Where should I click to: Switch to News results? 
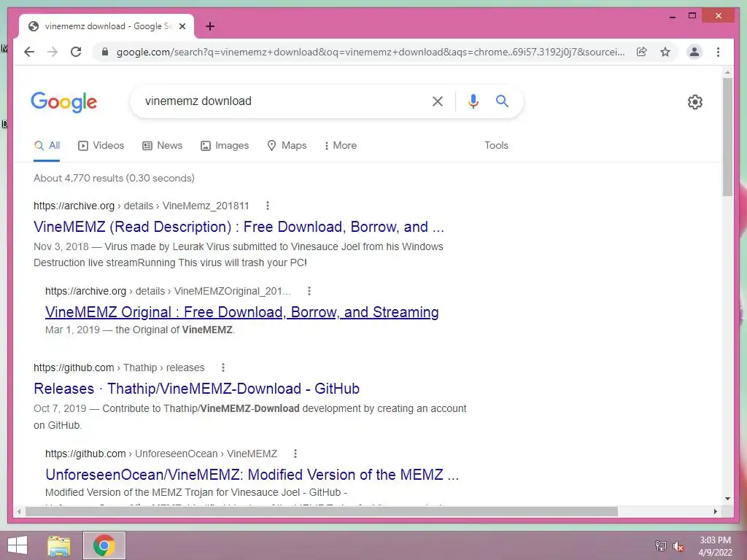(163, 146)
